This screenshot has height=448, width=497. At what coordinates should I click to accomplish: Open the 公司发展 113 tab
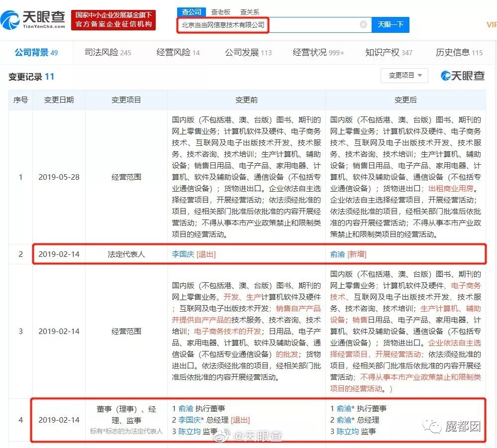click(248, 52)
